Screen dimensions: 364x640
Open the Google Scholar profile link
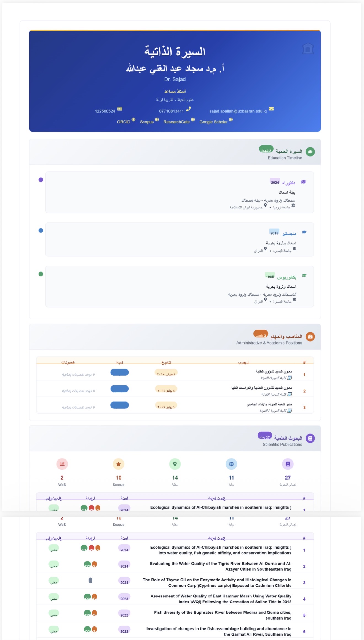[214, 122]
